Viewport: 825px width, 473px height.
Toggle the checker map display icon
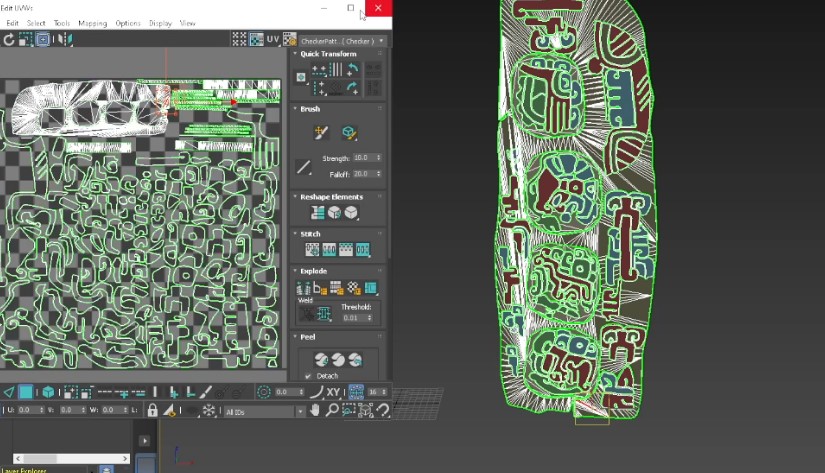click(x=256, y=39)
